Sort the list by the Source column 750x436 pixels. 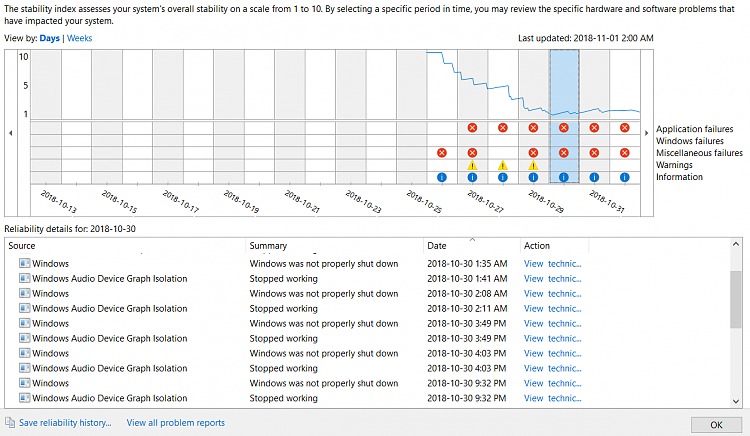(125, 246)
